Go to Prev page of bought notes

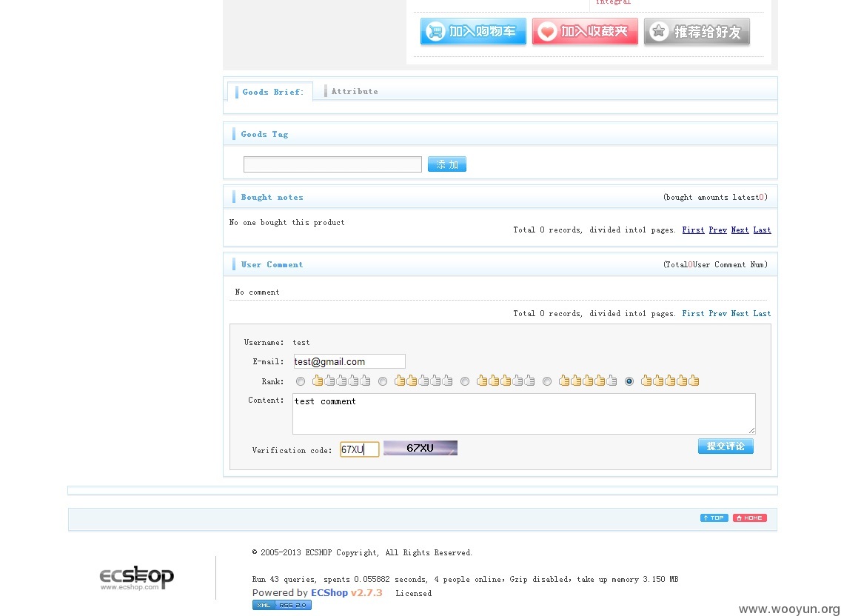pyautogui.click(x=717, y=230)
